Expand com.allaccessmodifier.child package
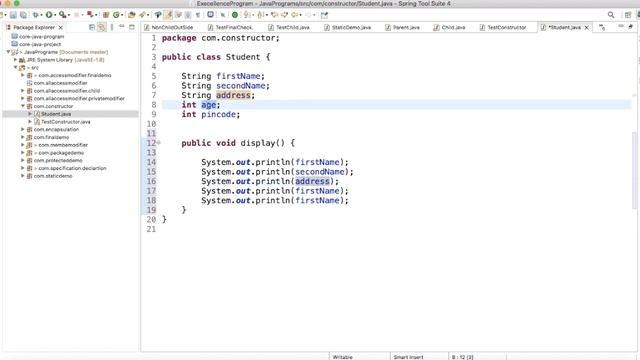The height and width of the screenshot is (360, 640). click(23, 91)
